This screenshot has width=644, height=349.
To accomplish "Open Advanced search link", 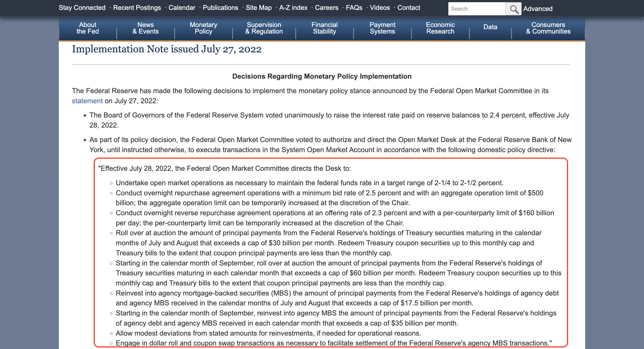I will click(538, 9).
